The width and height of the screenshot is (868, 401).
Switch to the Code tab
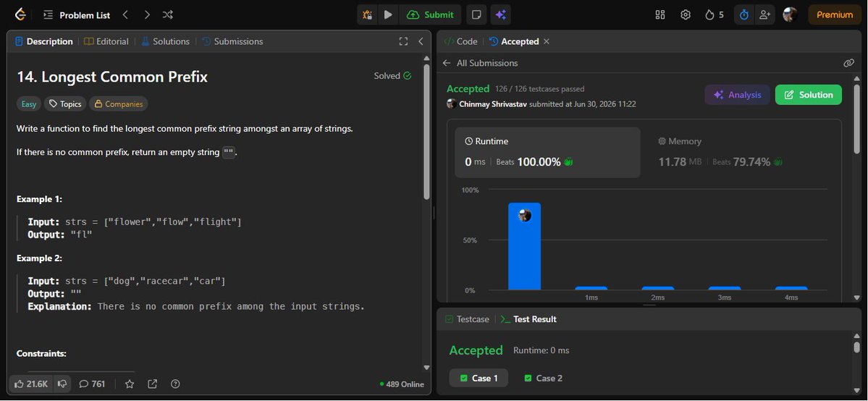(460, 41)
